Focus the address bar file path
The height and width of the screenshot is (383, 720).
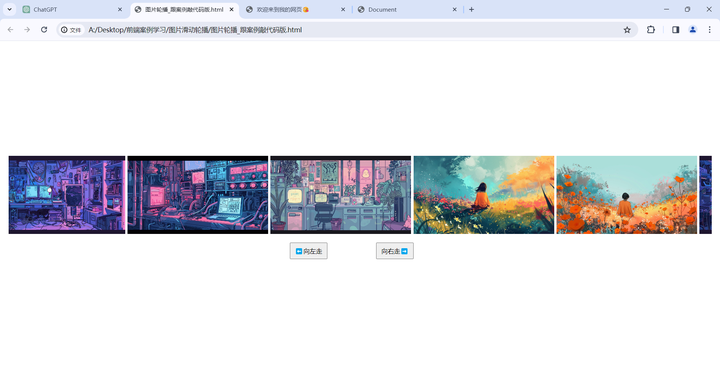pos(195,30)
